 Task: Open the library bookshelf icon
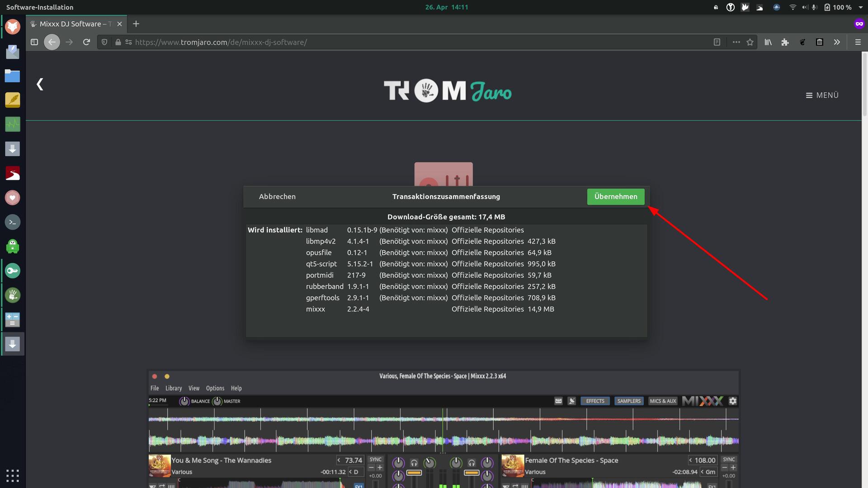pos(768,42)
